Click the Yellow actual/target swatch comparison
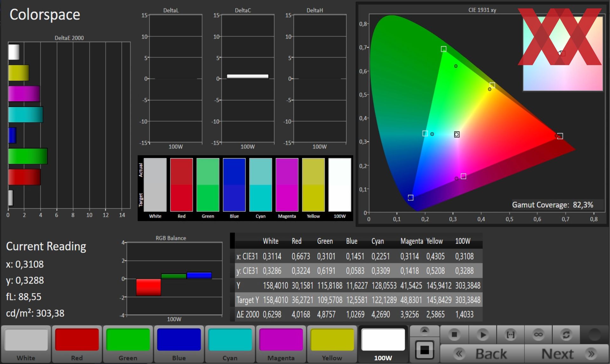The height and width of the screenshot is (364, 610). click(313, 185)
